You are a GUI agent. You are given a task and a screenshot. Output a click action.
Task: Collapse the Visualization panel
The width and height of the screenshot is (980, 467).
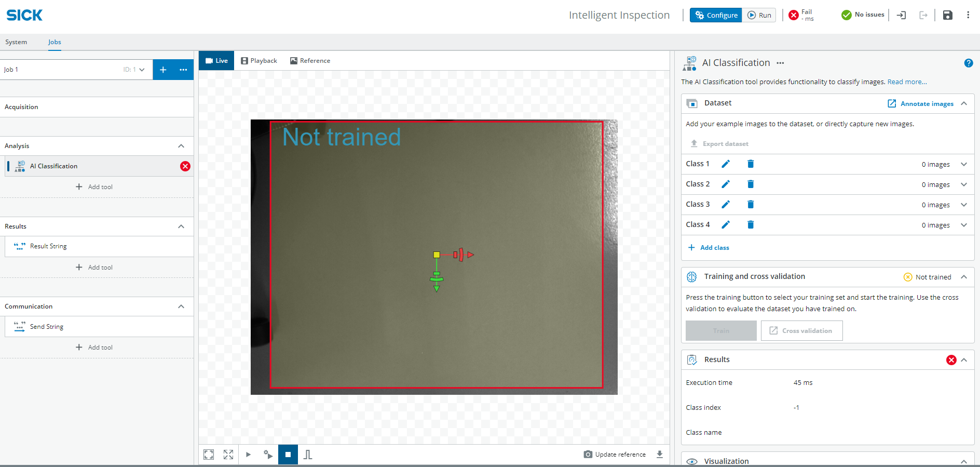click(964, 461)
